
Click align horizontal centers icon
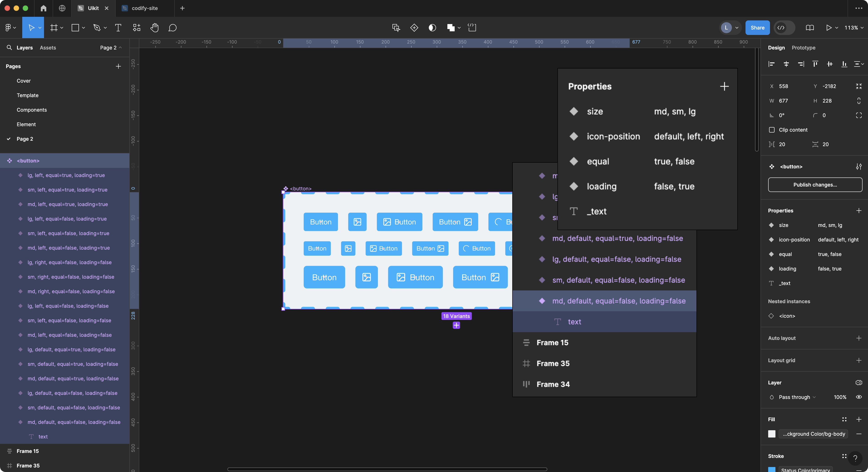[786, 64]
